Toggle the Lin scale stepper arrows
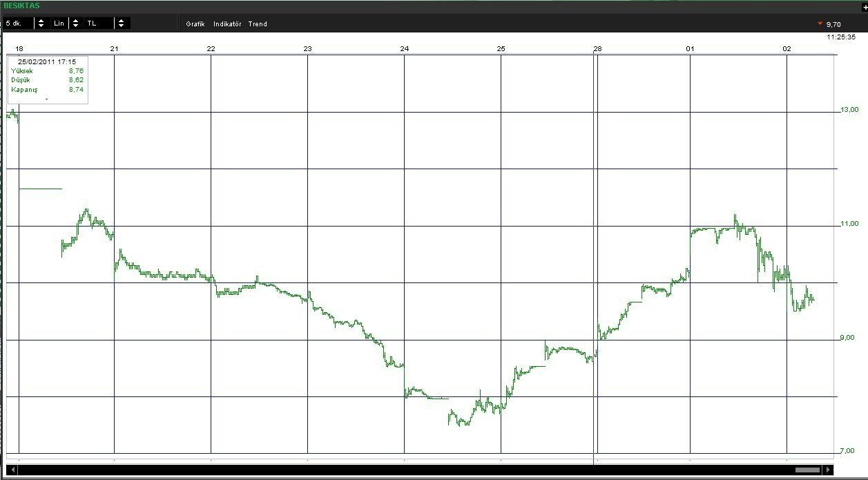This screenshot has height=480, width=868. click(x=75, y=23)
